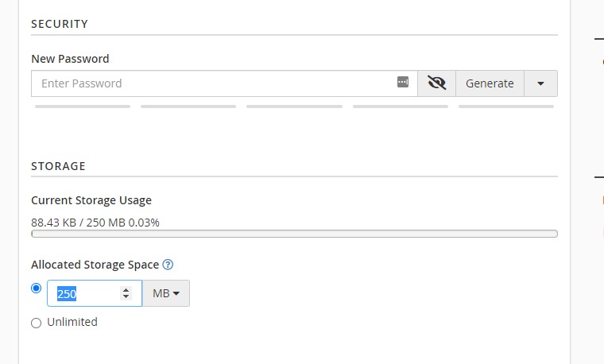Click the New Password field label
This screenshot has height=364, width=604.
[x=70, y=59]
